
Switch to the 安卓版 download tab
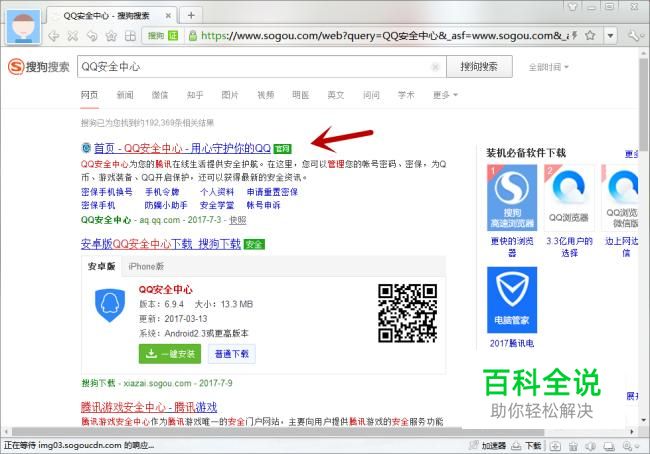click(x=101, y=266)
